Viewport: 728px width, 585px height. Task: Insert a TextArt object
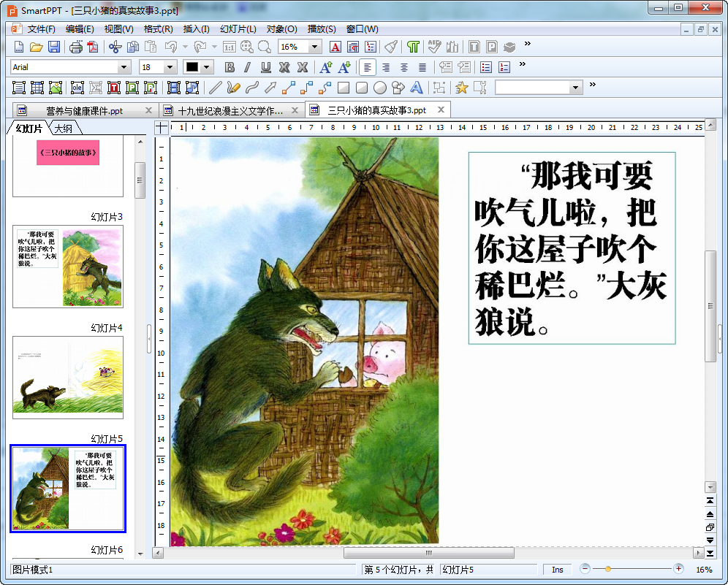pyautogui.click(x=417, y=88)
